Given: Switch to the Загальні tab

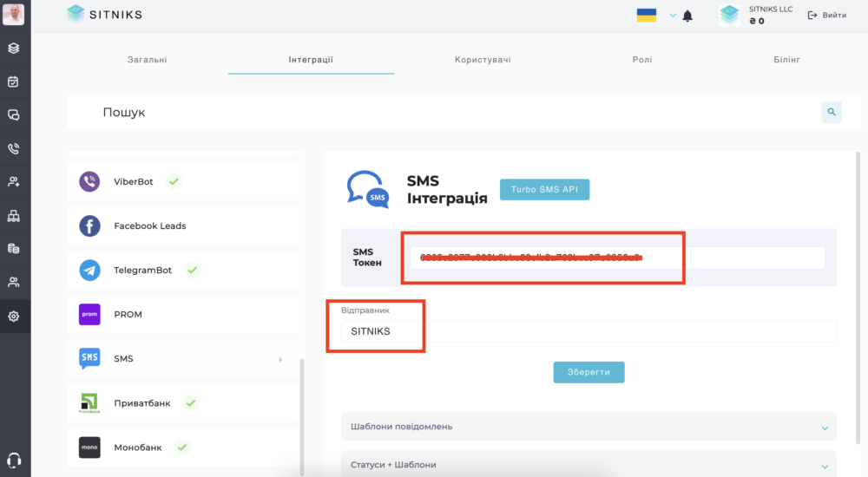Looking at the screenshot, I should (x=148, y=60).
